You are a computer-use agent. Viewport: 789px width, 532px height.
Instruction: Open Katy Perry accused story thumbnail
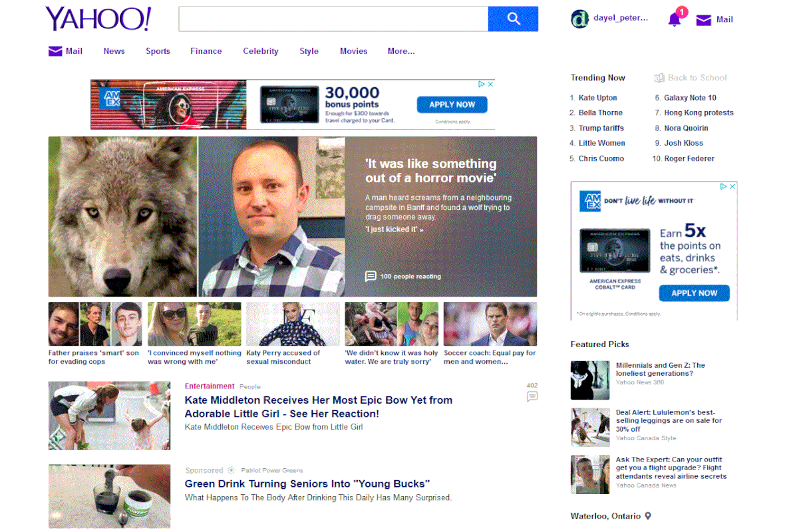[293, 324]
